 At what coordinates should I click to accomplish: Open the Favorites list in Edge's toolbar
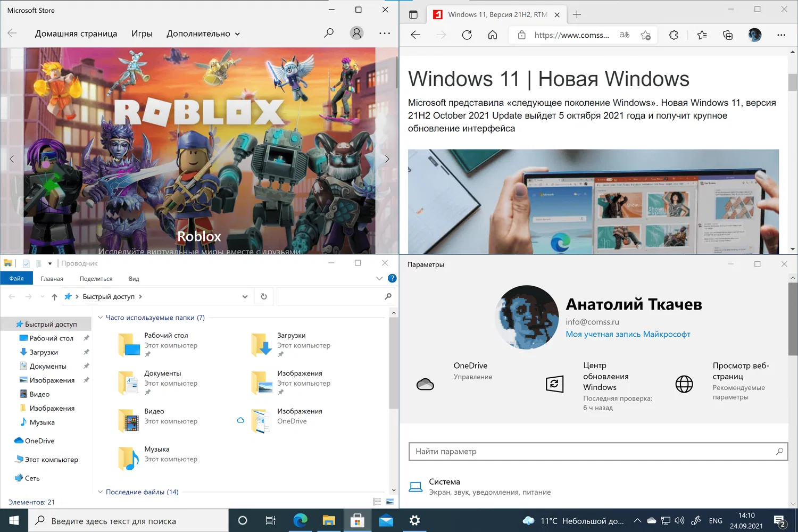[x=702, y=35]
